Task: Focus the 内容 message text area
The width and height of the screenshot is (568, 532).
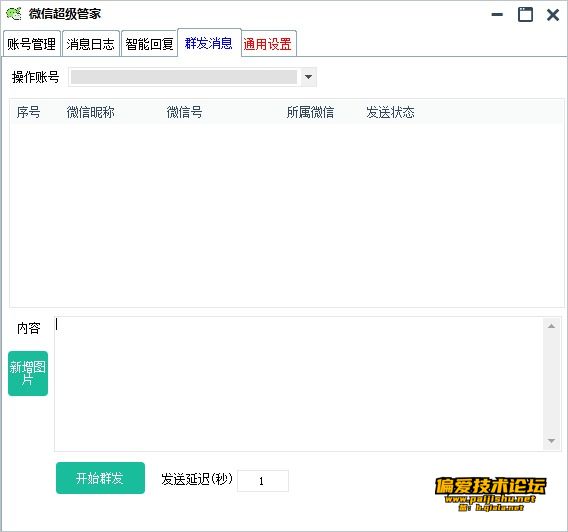Action: 299,384
